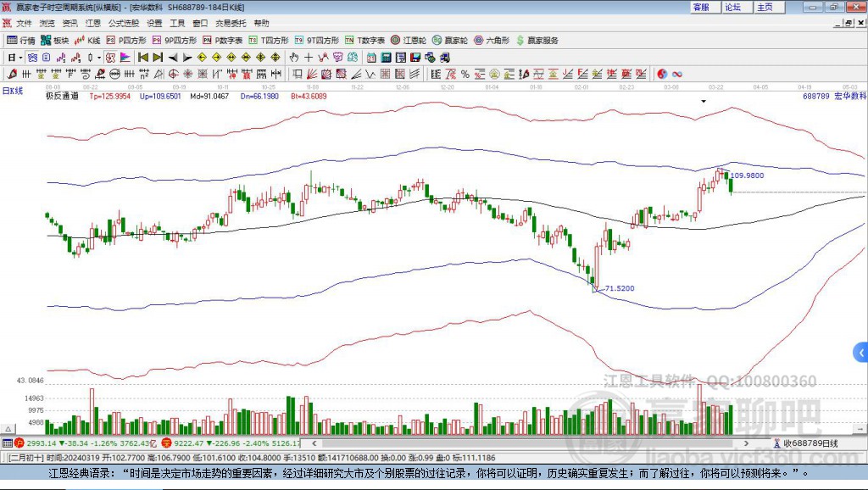Viewport: 868px width, 490px height.
Task: Click the yin-yang icon
Action: coord(662,75)
